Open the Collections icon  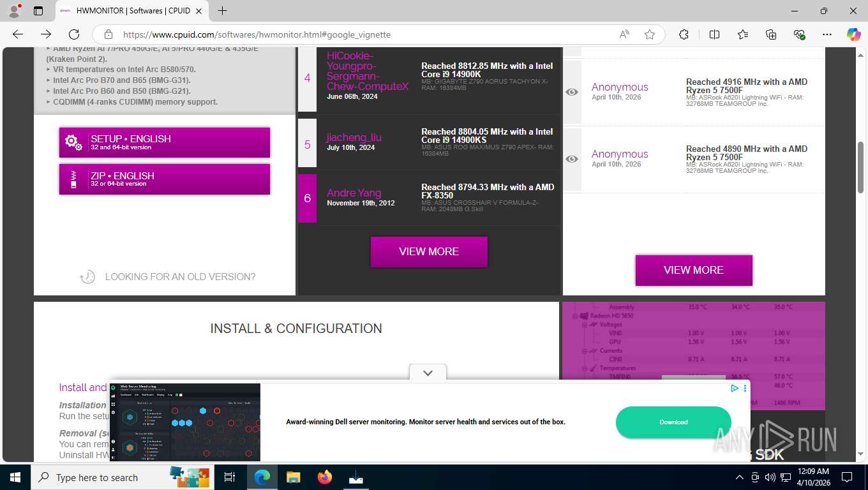pos(771,34)
